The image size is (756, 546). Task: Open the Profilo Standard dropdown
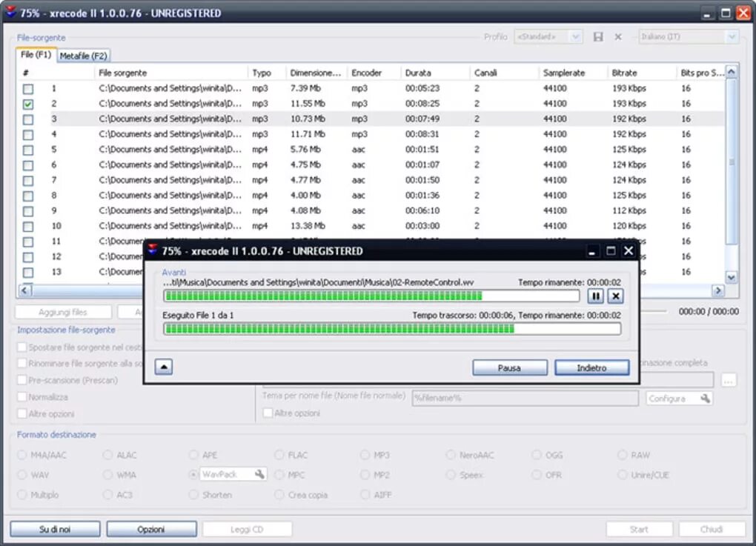[548, 36]
